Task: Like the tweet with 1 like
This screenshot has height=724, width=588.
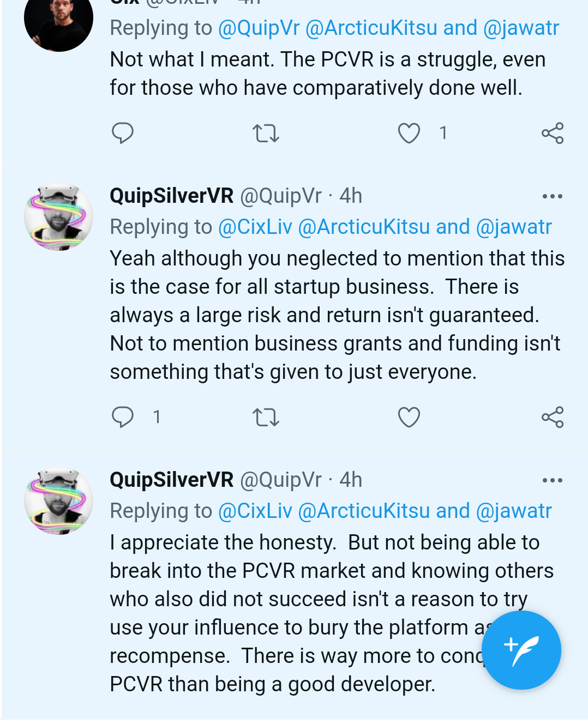Action: click(409, 133)
